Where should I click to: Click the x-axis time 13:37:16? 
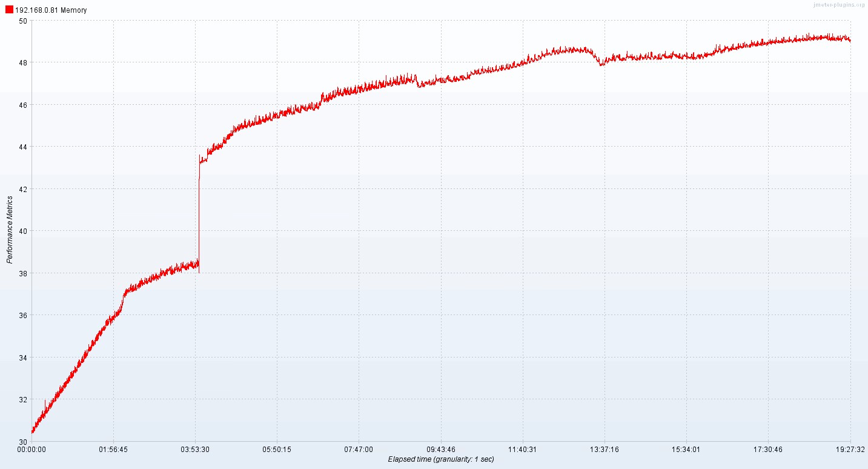[x=605, y=450]
